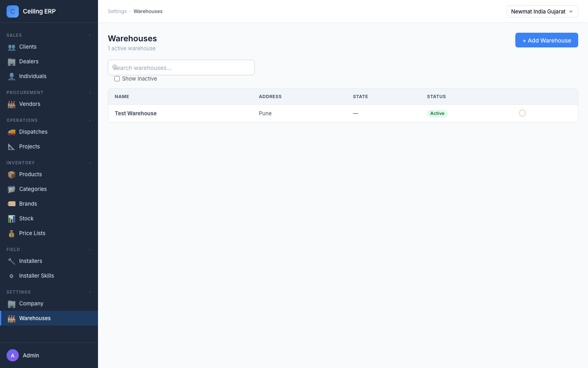The height and width of the screenshot is (368, 588).
Task: Open Installers via its wrench icon
Action: tap(11, 261)
